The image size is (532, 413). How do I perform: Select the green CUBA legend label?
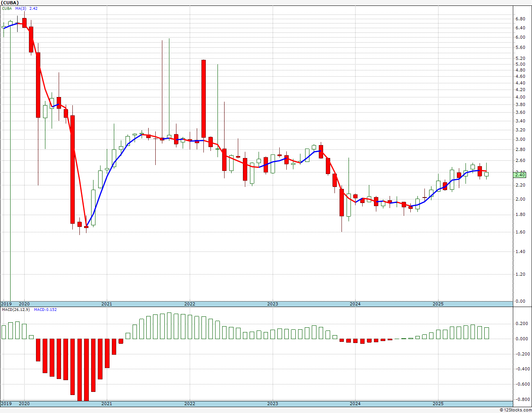pos(7,8)
